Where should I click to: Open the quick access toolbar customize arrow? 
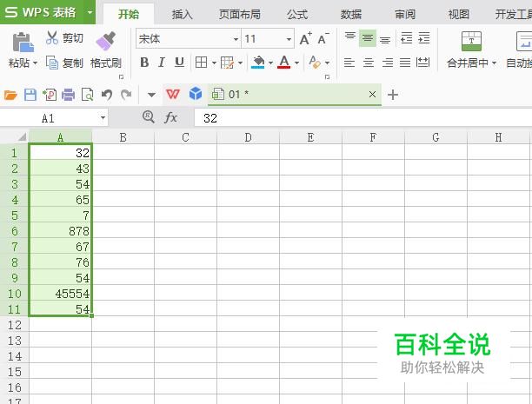click(x=151, y=95)
